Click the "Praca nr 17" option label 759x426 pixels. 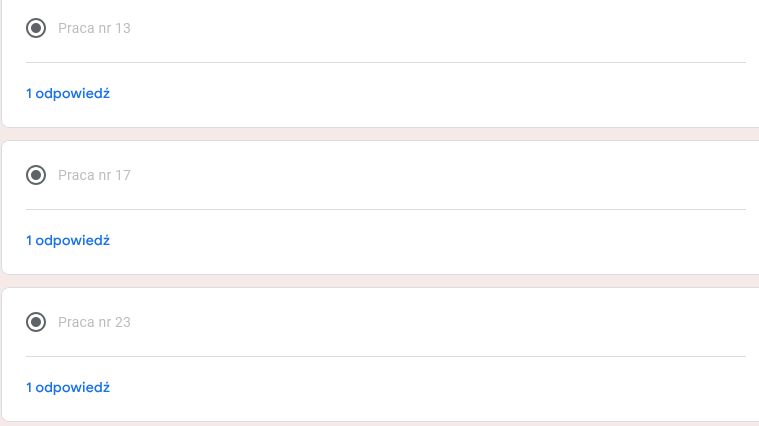94,175
